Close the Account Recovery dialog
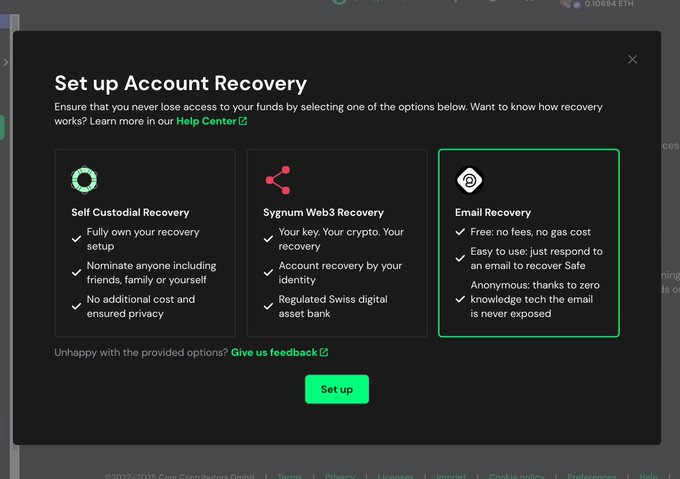680x479 pixels. point(632,59)
